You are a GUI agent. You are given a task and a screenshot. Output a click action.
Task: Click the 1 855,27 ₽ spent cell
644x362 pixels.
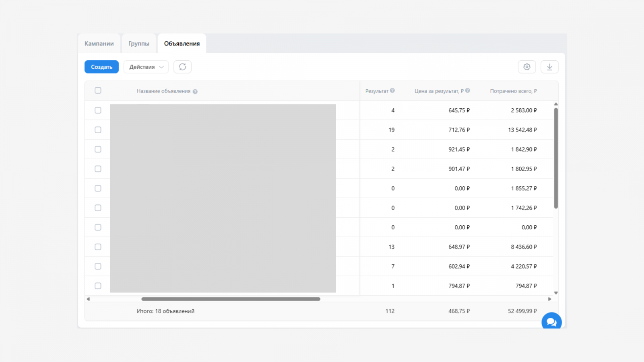click(524, 188)
